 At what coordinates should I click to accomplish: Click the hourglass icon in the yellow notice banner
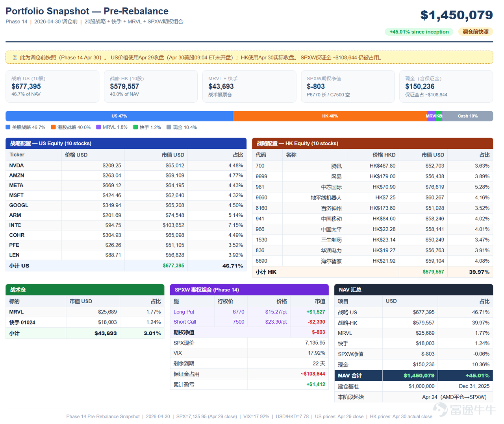[x=15, y=57]
